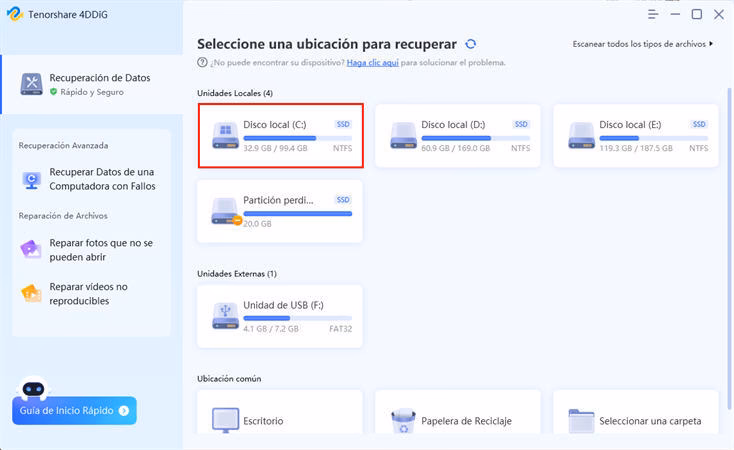Click the robot mascot icon
The width and height of the screenshot is (734, 450).
click(x=33, y=388)
